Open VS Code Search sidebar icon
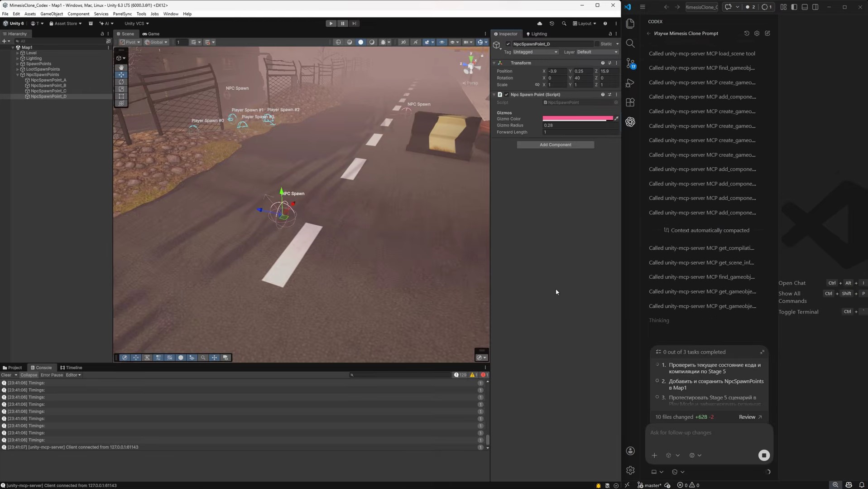 click(630, 44)
